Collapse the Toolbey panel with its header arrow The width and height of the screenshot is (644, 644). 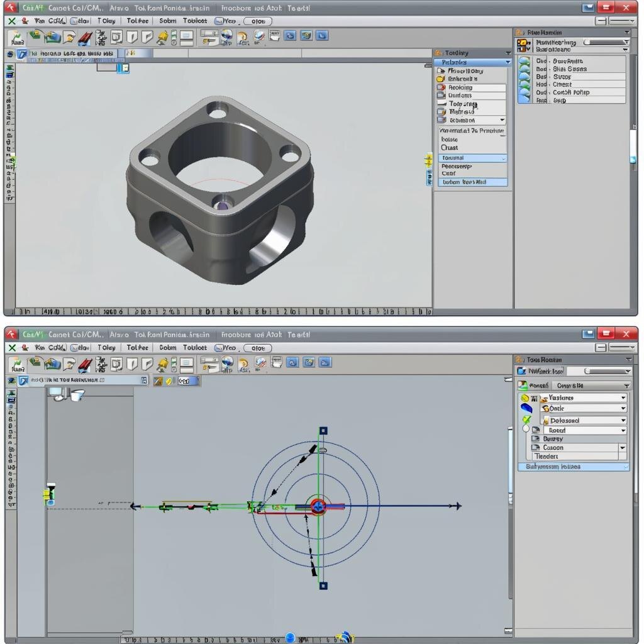click(x=508, y=53)
